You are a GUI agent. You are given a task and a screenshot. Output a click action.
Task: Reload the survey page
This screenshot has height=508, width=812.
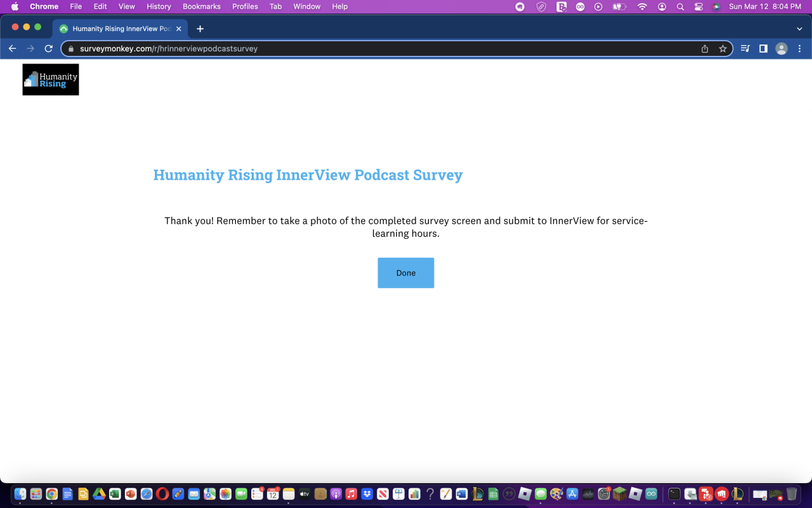[x=48, y=49]
